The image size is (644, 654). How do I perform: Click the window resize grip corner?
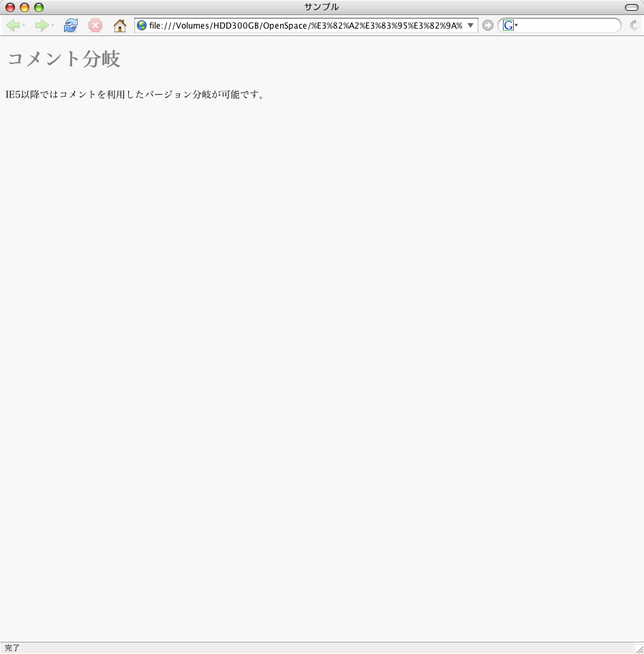tap(639, 649)
